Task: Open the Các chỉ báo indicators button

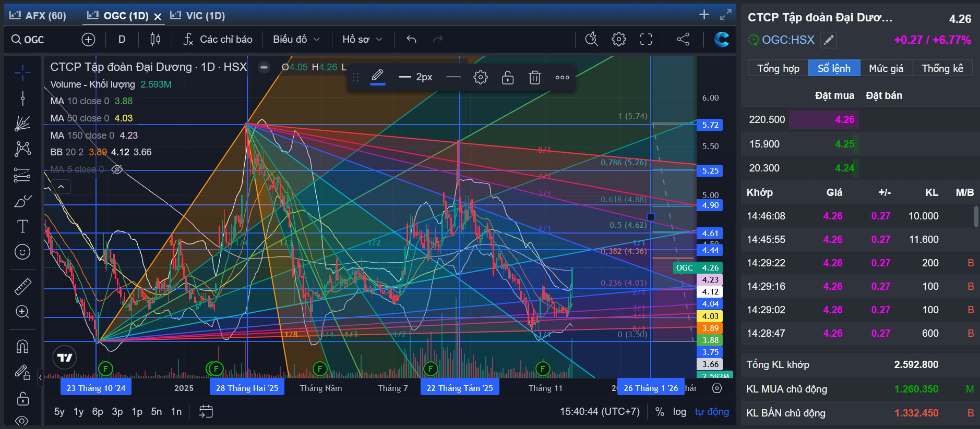Action: coord(218,40)
